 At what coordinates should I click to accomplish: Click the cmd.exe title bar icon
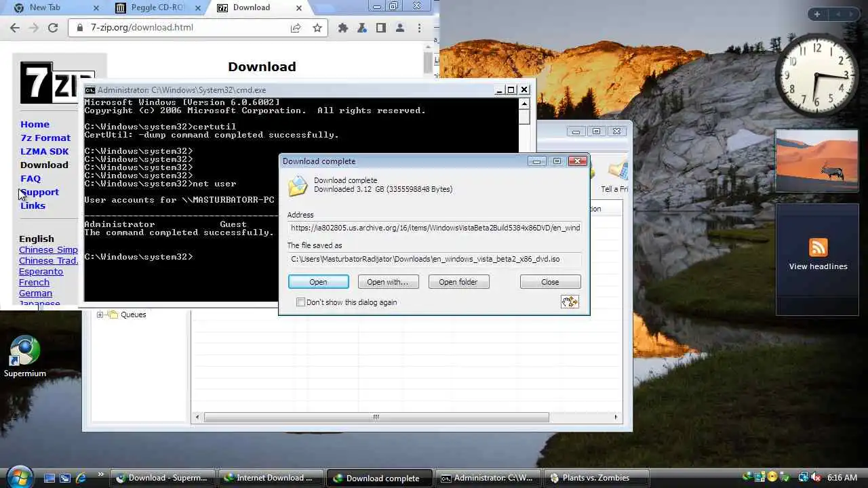point(90,89)
